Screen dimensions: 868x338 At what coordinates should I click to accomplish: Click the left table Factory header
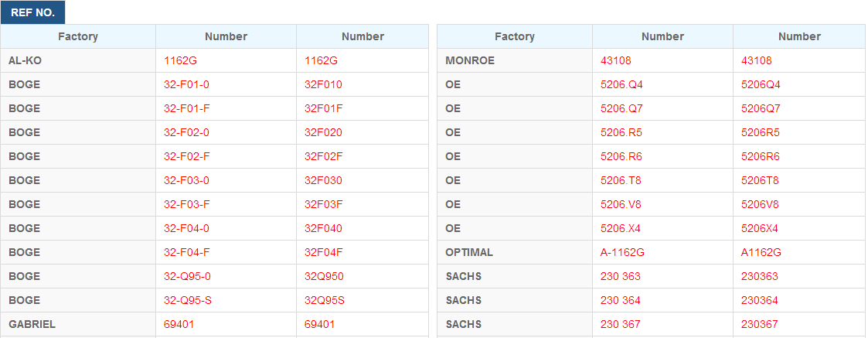pyautogui.click(x=78, y=36)
